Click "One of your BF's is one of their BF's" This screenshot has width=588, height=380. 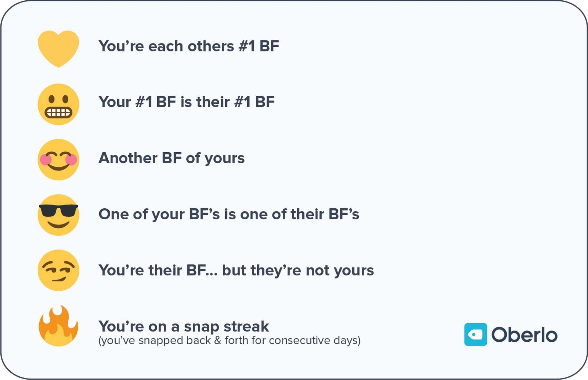229,214
